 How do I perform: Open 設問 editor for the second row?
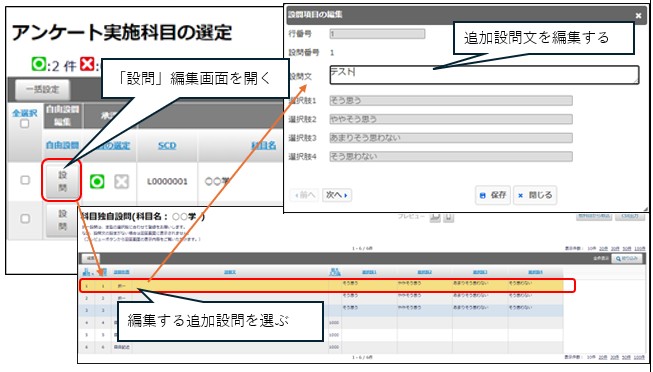(62, 220)
